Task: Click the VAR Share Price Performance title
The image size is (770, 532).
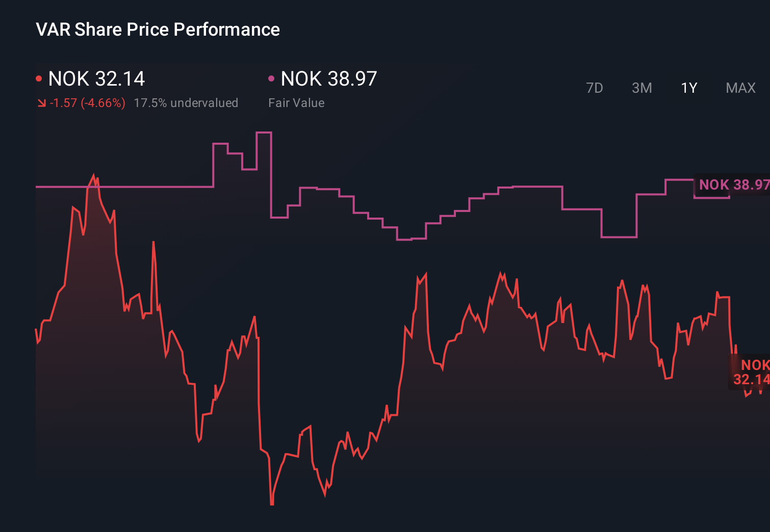Action: point(158,30)
